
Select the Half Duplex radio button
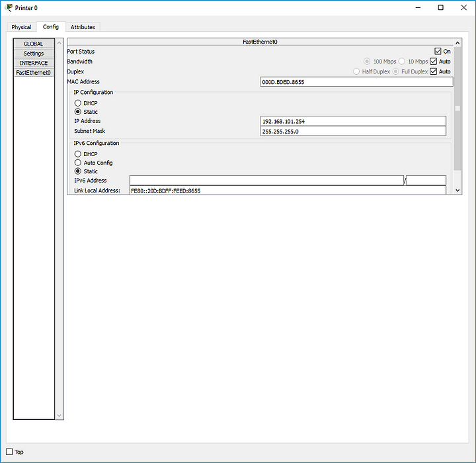click(x=356, y=71)
